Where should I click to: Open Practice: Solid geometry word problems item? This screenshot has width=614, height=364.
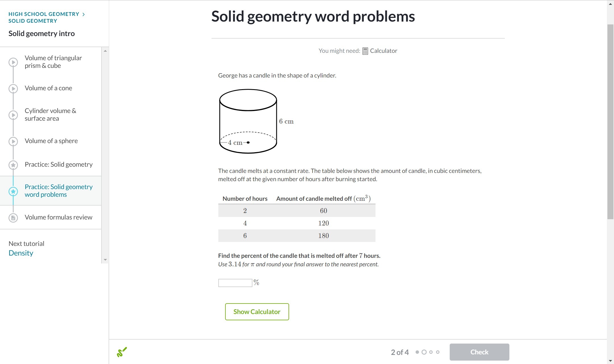pyautogui.click(x=59, y=191)
